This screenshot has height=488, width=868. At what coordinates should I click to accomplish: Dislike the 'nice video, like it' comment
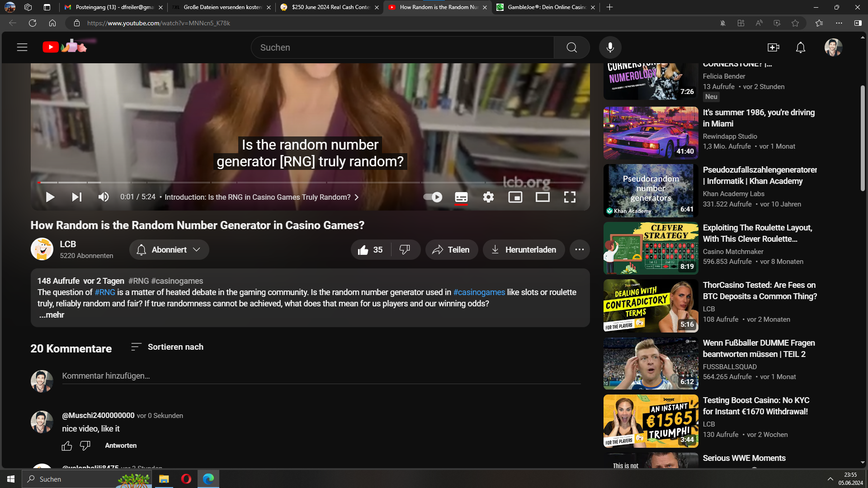(x=85, y=446)
